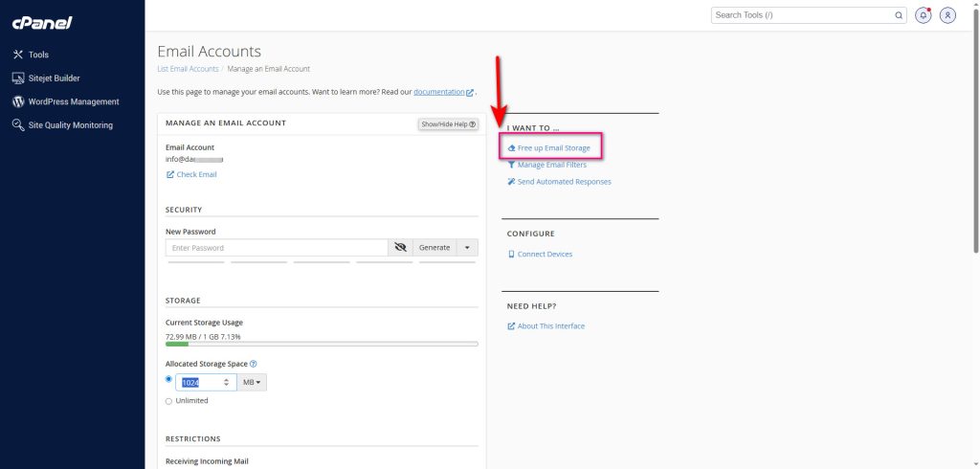Open the user account icon
This screenshot has width=980, height=469.
coord(947,15)
